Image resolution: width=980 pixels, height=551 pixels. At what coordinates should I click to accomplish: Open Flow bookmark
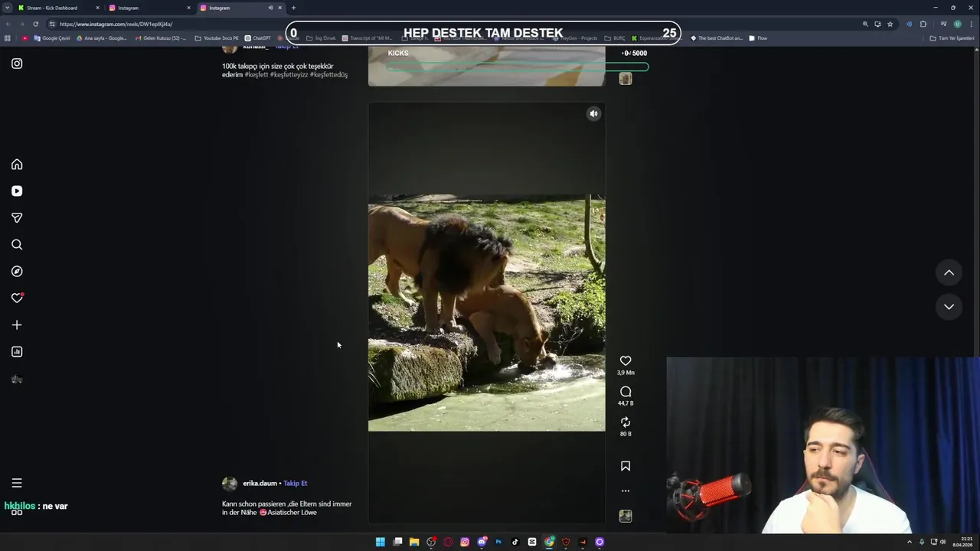[x=758, y=37]
